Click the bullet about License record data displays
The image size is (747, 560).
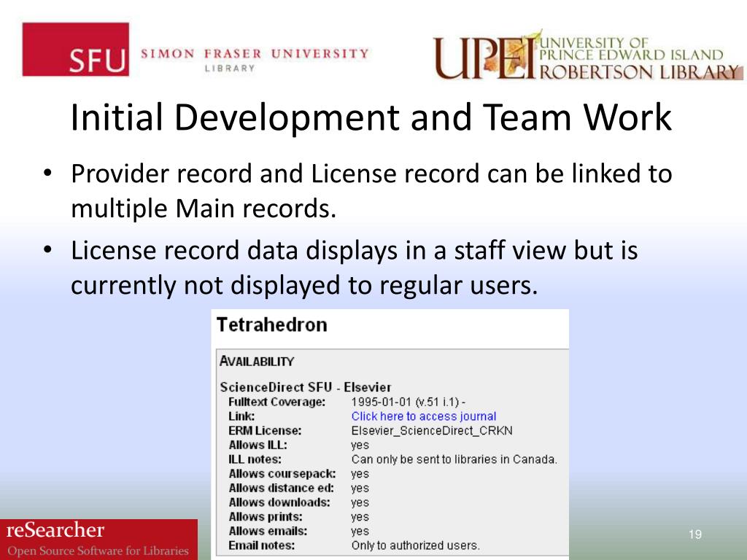(x=354, y=268)
